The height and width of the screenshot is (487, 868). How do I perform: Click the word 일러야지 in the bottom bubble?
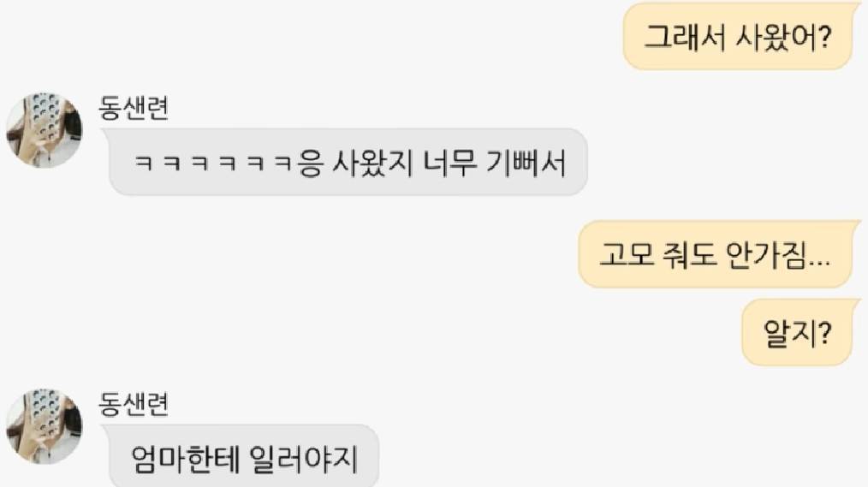[303, 459]
